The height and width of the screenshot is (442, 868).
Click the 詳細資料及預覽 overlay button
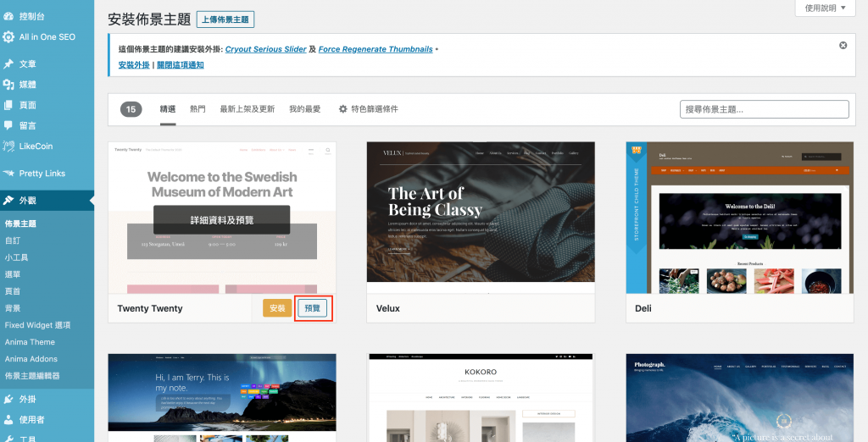[x=221, y=219]
